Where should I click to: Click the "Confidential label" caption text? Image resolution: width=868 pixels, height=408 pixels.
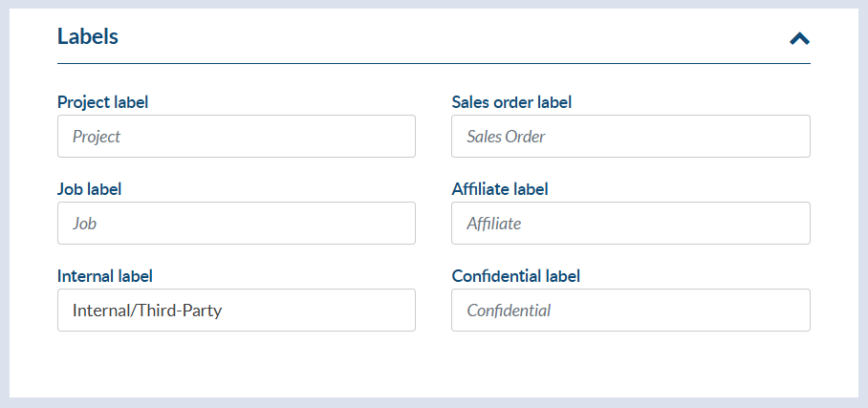[516, 276]
